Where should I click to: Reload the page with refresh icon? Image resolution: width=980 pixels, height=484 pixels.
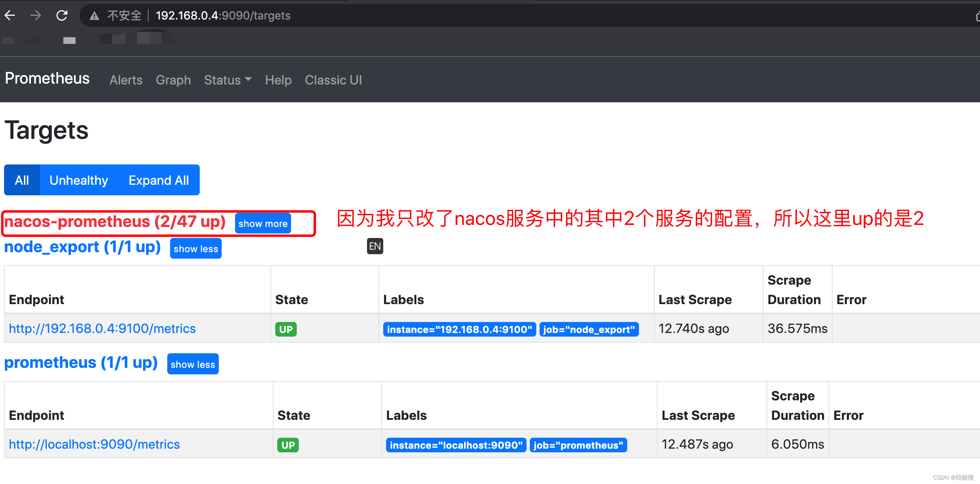(x=62, y=15)
